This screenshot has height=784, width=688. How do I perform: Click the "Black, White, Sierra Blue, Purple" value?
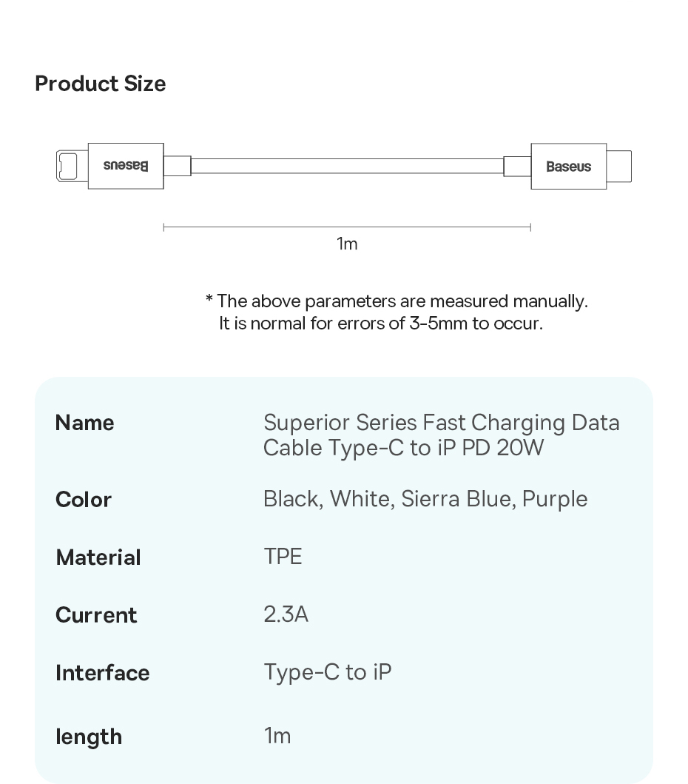pos(425,499)
